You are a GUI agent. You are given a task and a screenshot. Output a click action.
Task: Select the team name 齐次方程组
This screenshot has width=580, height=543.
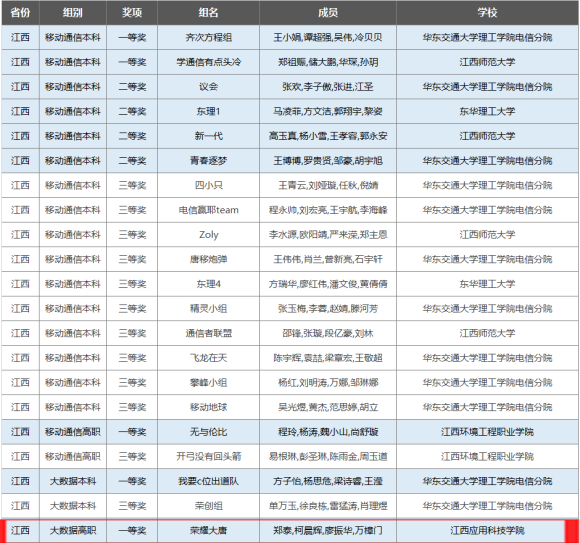[x=209, y=37]
